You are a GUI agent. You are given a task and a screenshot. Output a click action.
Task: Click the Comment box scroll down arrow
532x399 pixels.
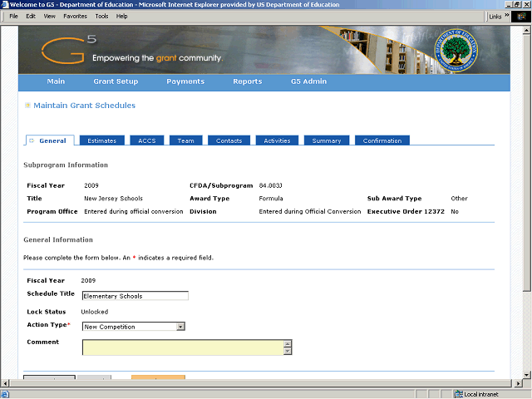(288, 351)
